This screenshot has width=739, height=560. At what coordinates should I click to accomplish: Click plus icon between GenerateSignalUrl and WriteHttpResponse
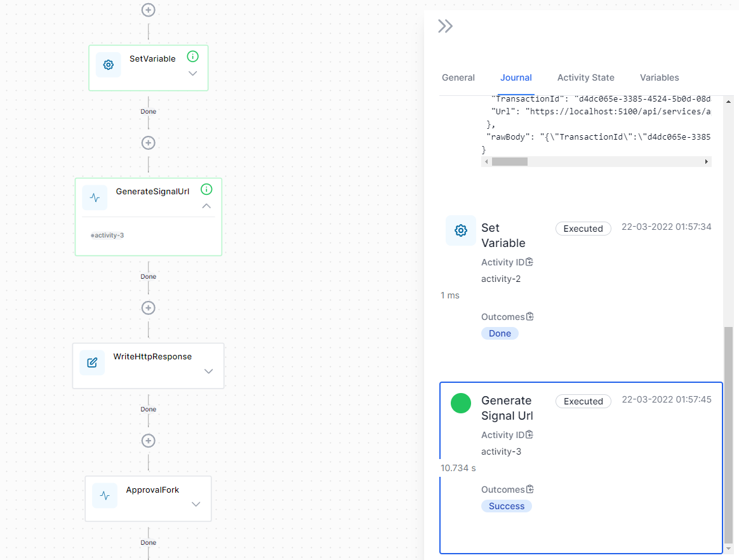(148, 308)
